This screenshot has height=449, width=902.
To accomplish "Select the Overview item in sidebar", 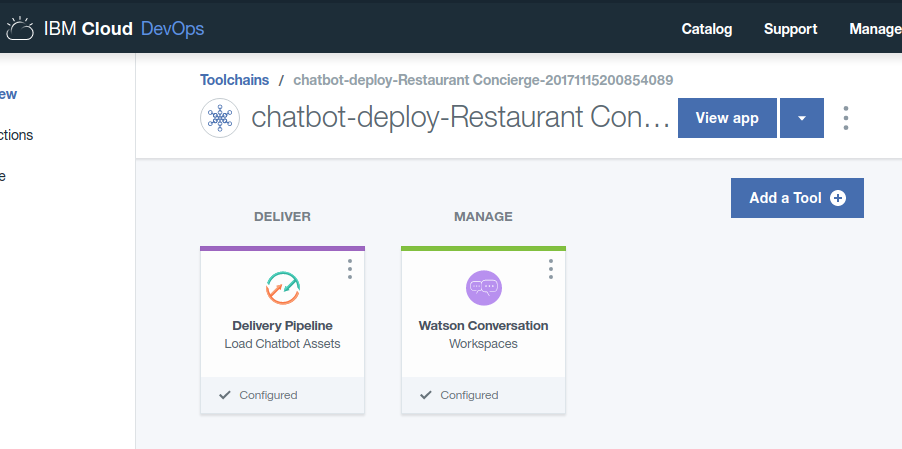I will (x=9, y=94).
